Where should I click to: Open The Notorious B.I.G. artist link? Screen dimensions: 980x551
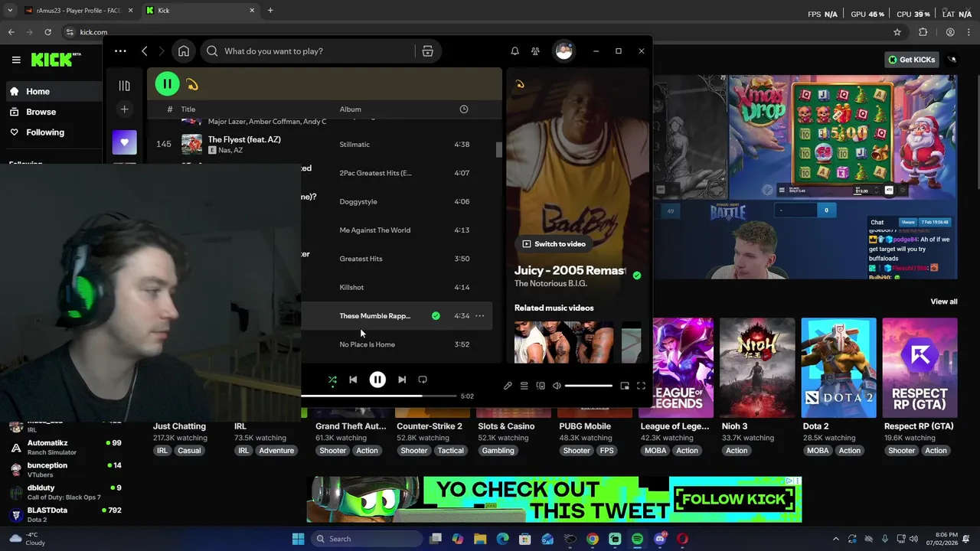point(550,284)
